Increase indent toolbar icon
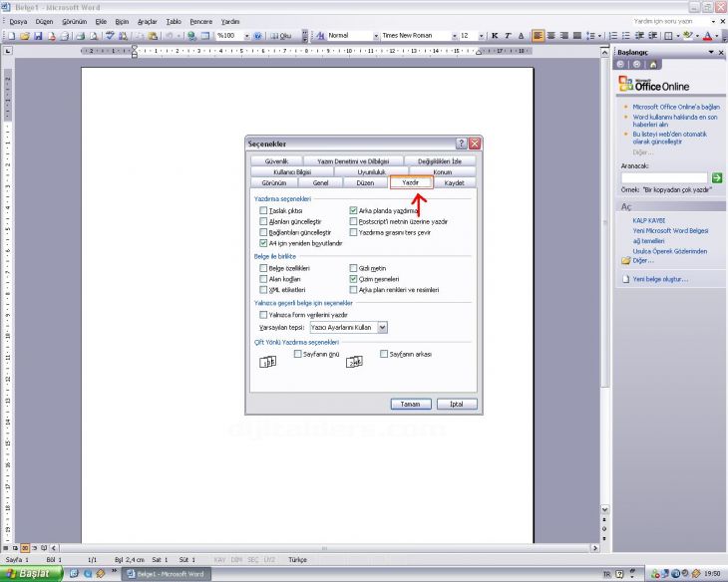The image size is (728, 582). tap(652, 36)
